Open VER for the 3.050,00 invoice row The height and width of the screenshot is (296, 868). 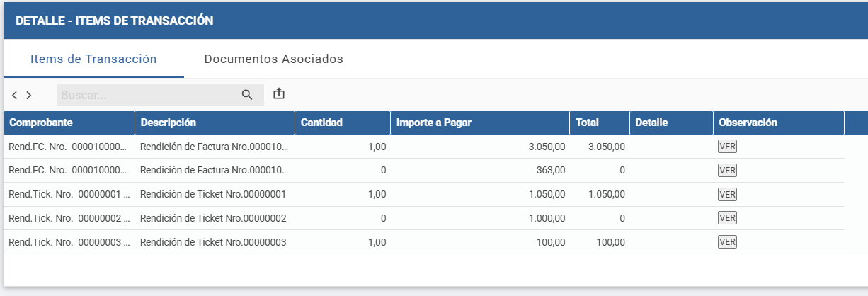(x=727, y=147)
